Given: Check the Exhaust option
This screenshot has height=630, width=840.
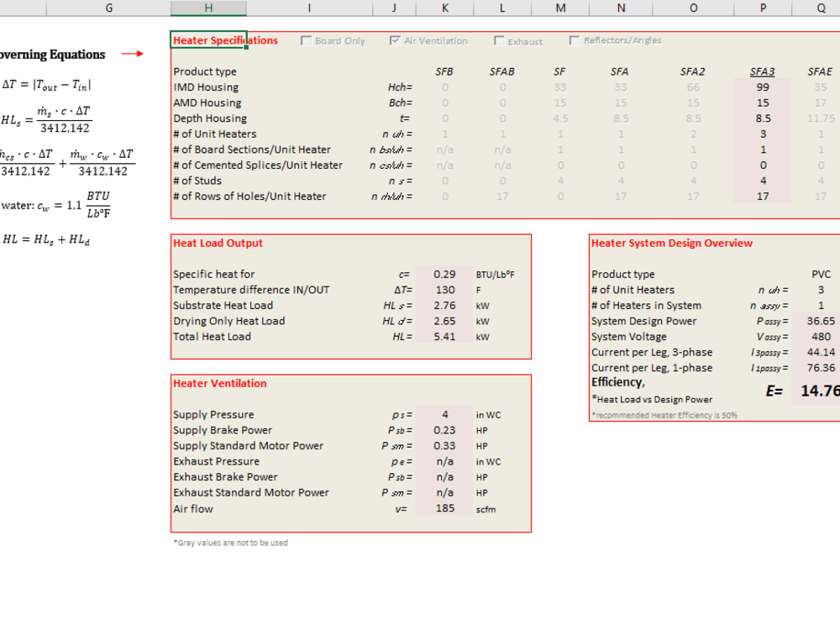Looking at the screenshot, I should click(499, 39).
